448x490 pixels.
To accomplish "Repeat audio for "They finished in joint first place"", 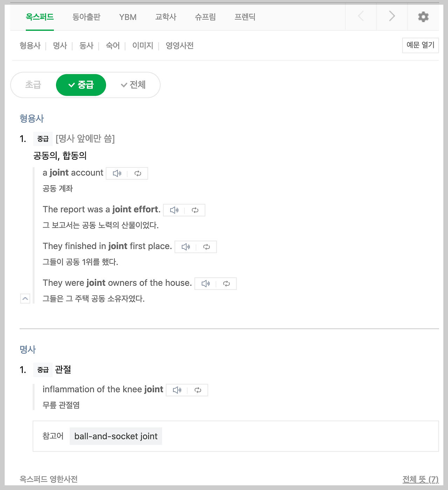I will pos(206,247).
